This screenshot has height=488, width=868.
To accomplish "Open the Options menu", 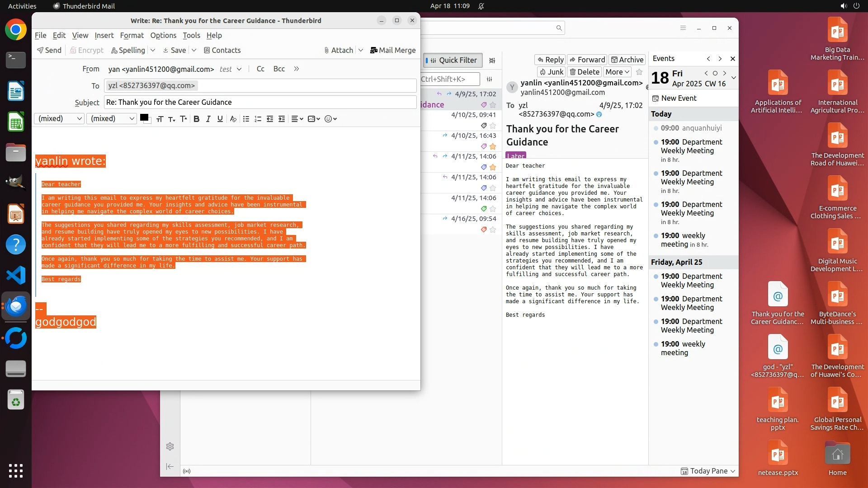I will (x=163, y=35).
